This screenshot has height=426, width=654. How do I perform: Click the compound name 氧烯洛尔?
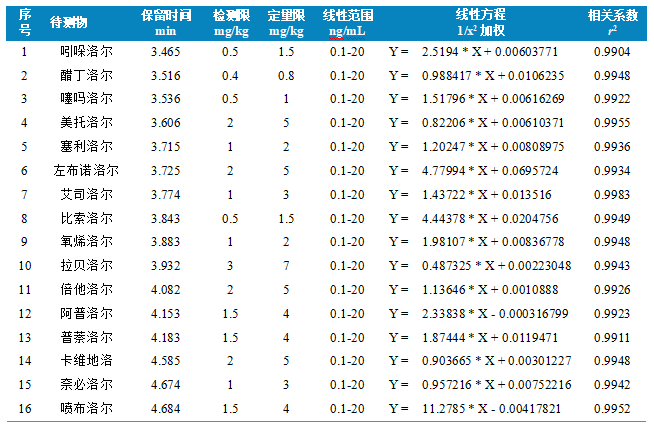86,241
